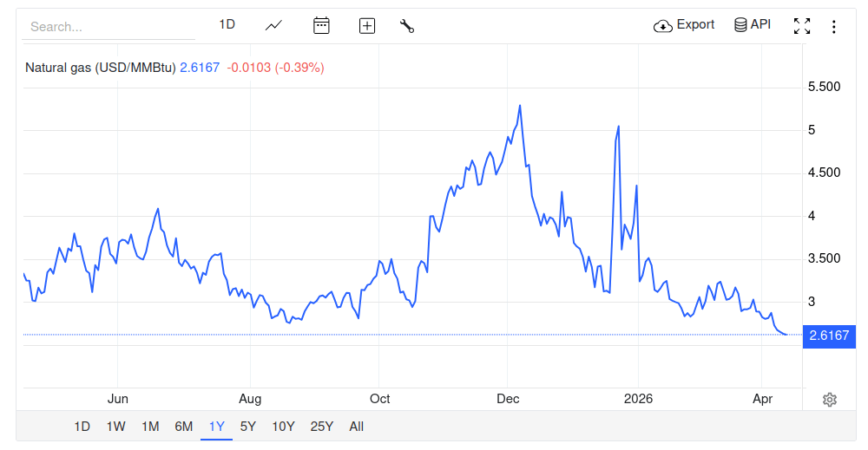The width and height of the screenshot is (868, 450).
Task: Open the calendar date range picker
Action: (x=321, y=25)
